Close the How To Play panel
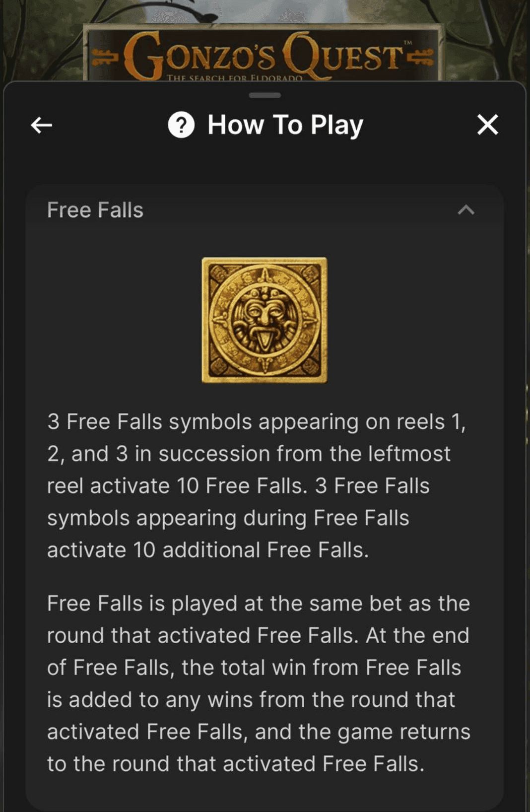 click(487, 125)
